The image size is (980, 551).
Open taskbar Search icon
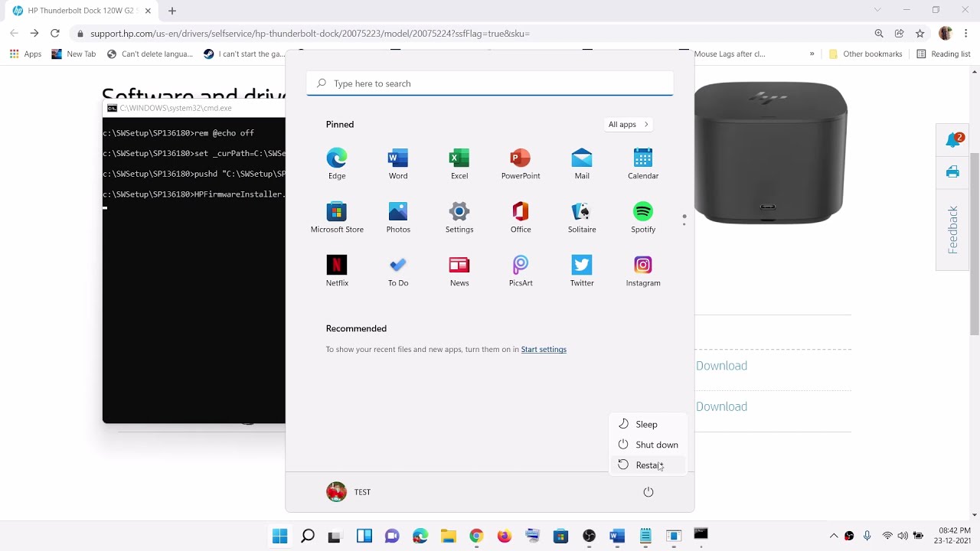coord(308,536)
